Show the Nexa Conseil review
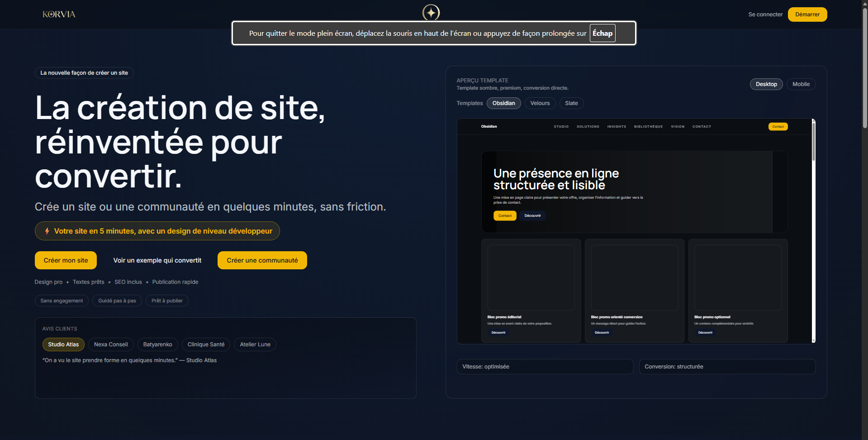The height and width of the screenshot is (440, 868). click(x=111, y=344)
